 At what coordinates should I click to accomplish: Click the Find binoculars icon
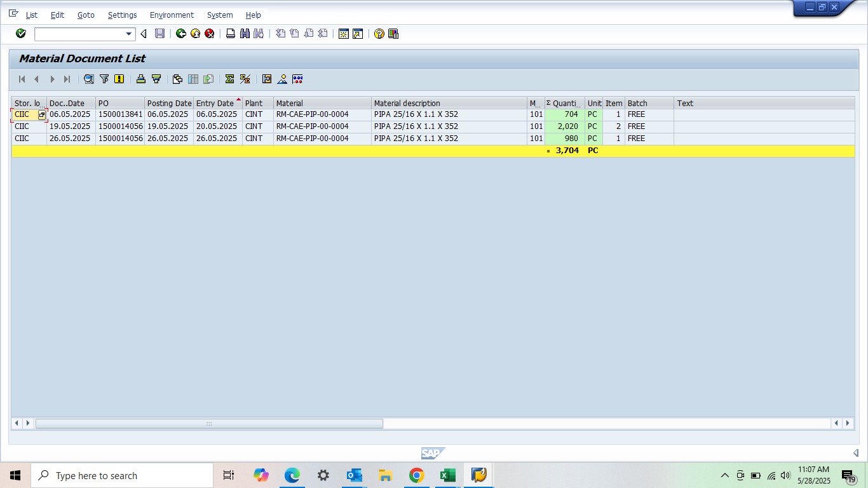coord(245,34)
